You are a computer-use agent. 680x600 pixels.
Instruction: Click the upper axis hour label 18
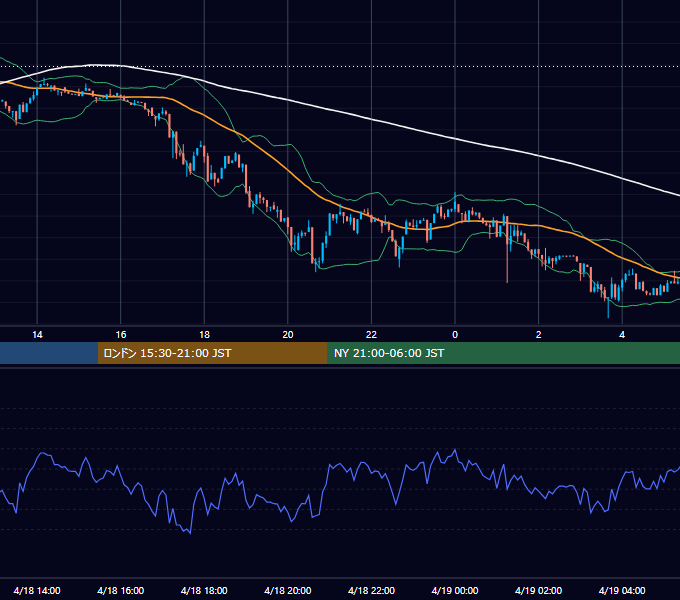point(204,335)
